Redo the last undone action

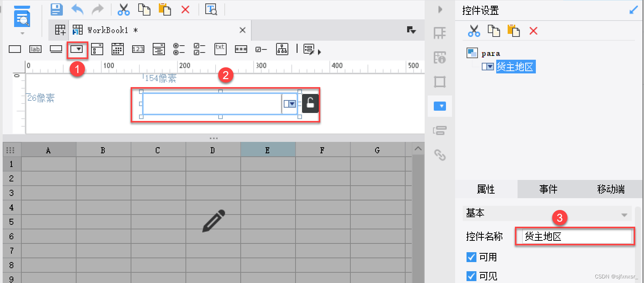(x=98, y=9)
